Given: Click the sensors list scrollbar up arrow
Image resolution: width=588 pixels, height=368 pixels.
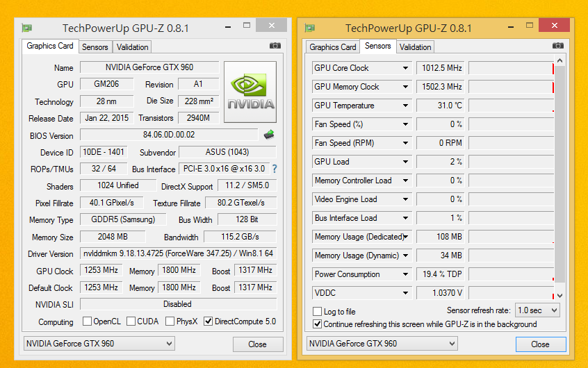Looking at the screenshot, I should [x=560, y=60].
